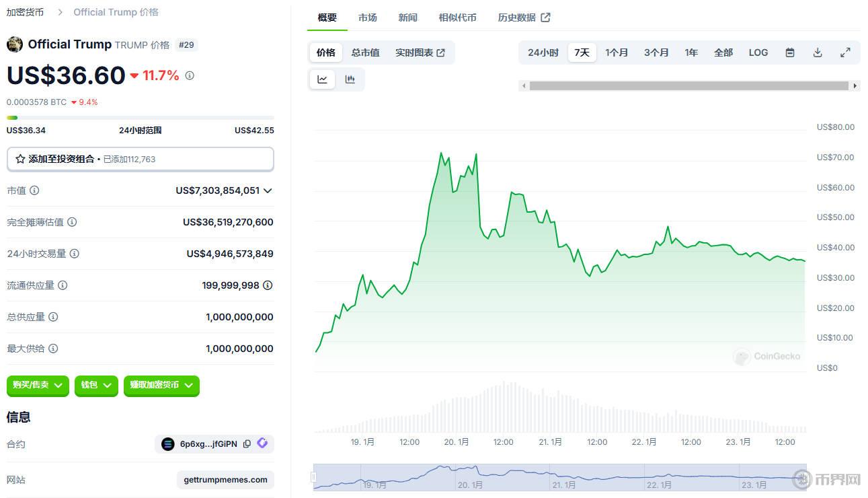
Task: Copy the contract address
Action: [x=247, y=444]
